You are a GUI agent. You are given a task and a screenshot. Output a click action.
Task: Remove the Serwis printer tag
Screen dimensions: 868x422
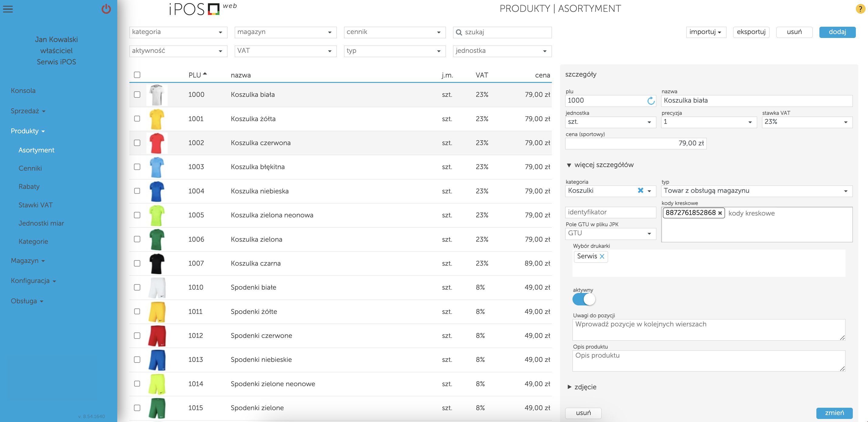click(602, 256)
